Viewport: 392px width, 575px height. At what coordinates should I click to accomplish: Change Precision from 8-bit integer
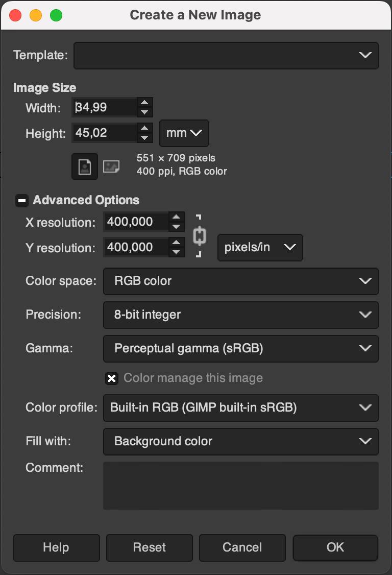[x=240, y=315]
